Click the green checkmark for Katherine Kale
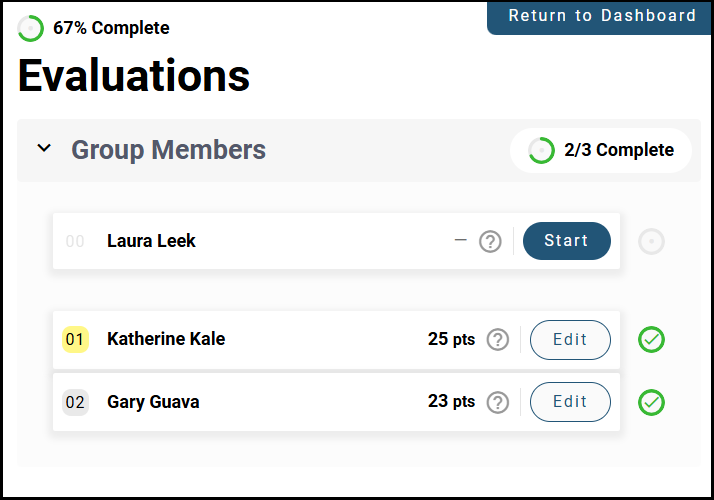 click(652, 340)
